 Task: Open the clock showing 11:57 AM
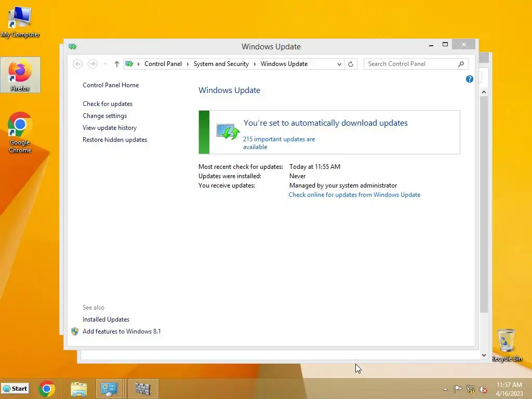pyautogui.click(x=509, y=389)
